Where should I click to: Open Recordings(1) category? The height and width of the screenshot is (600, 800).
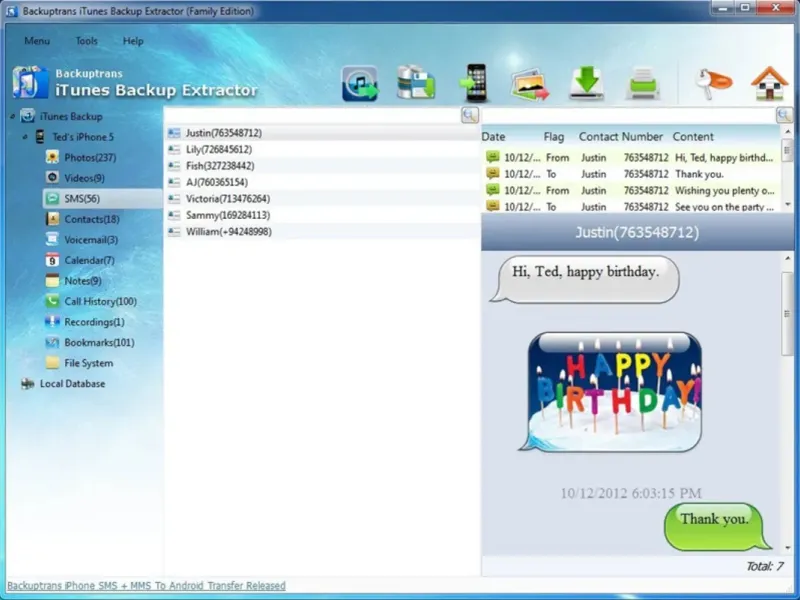tap(94, 322)
